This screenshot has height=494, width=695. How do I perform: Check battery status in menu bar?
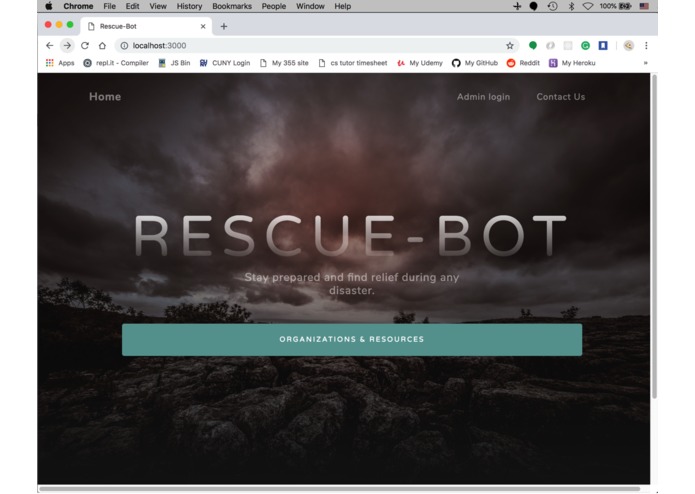[615, 6]
